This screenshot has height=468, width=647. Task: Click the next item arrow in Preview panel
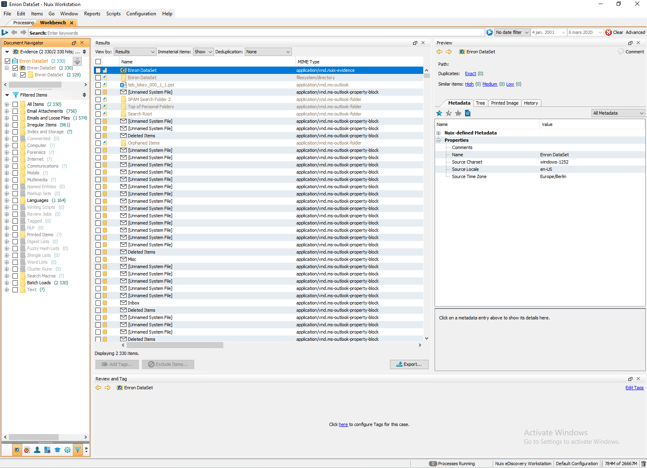[x=449, y=52]
